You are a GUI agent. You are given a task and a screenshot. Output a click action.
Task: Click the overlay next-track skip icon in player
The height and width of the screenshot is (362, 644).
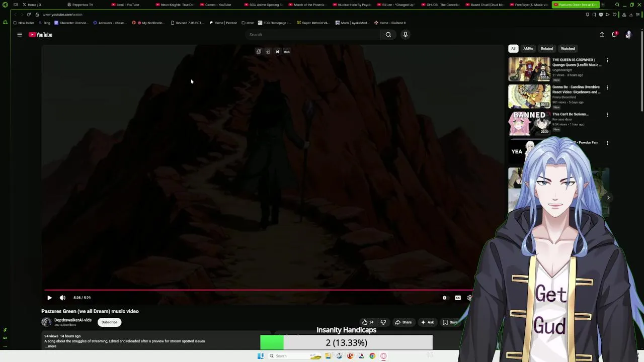coord(277,52)
